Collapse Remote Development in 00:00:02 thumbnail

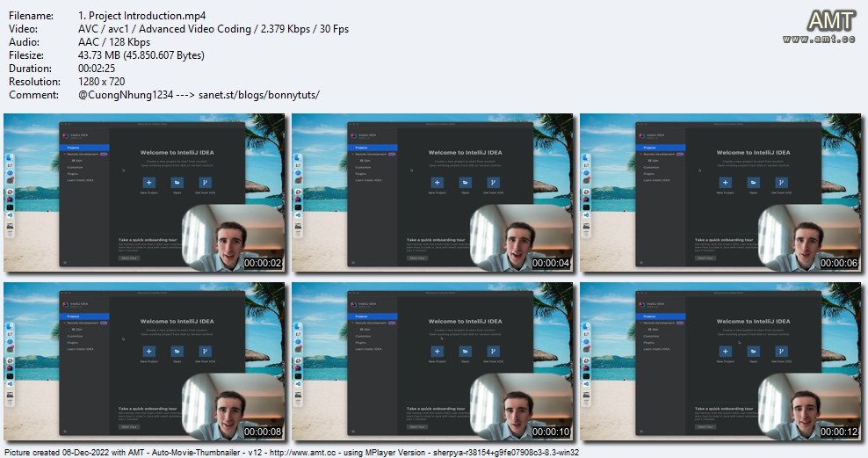coord(65,154)
